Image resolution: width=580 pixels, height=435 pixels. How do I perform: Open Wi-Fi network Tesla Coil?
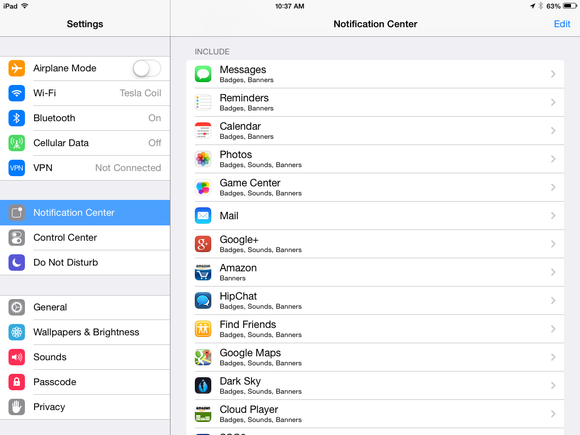[85, 93]
